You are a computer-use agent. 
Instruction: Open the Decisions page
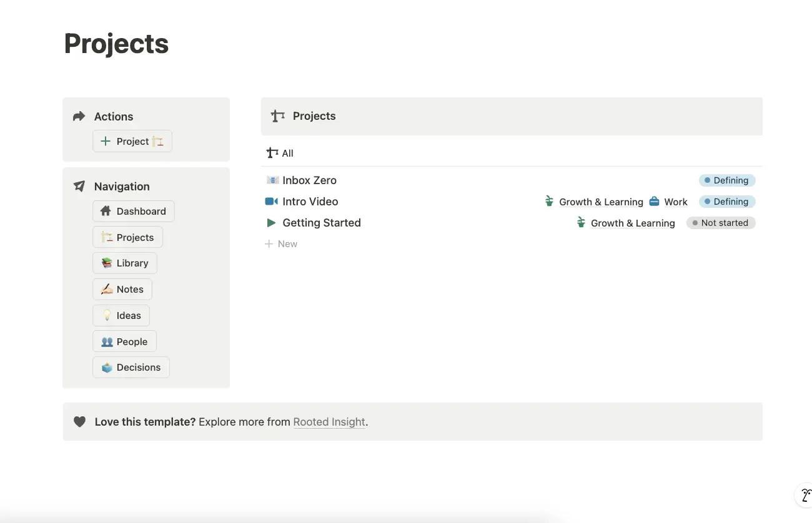tap(131, 368)
